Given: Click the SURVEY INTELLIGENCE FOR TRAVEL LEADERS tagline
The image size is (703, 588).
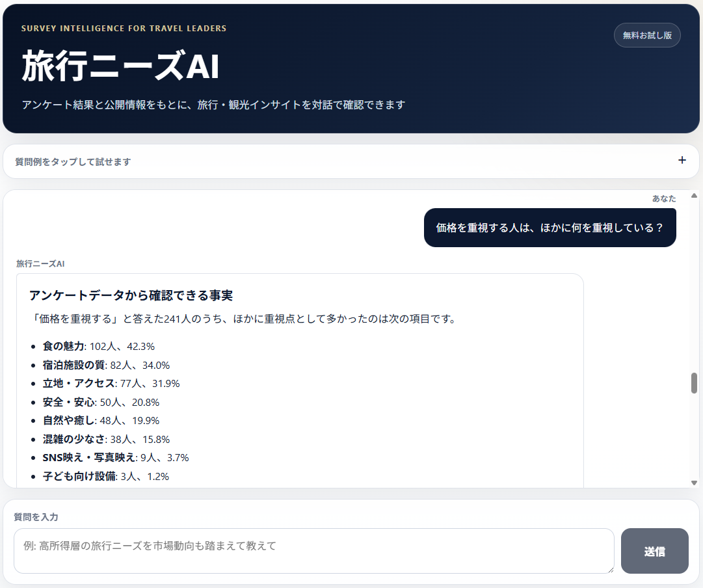Looking at the screenshot, I should [124, 28].
